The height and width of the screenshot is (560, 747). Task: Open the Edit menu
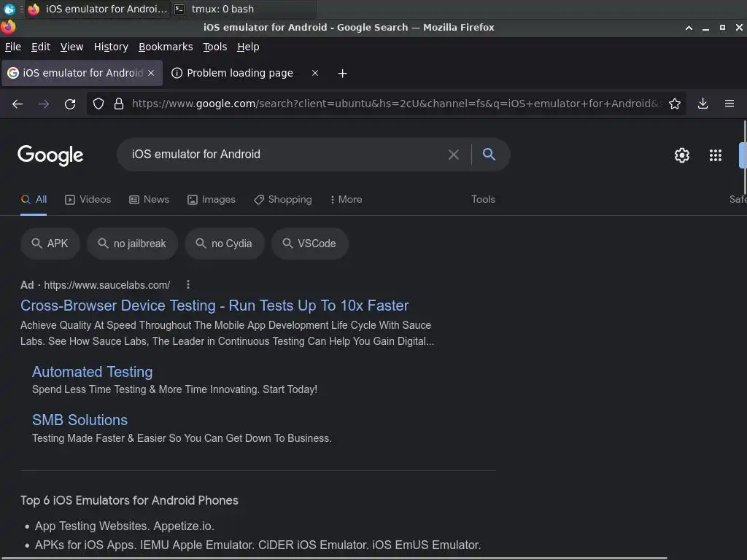41,47
